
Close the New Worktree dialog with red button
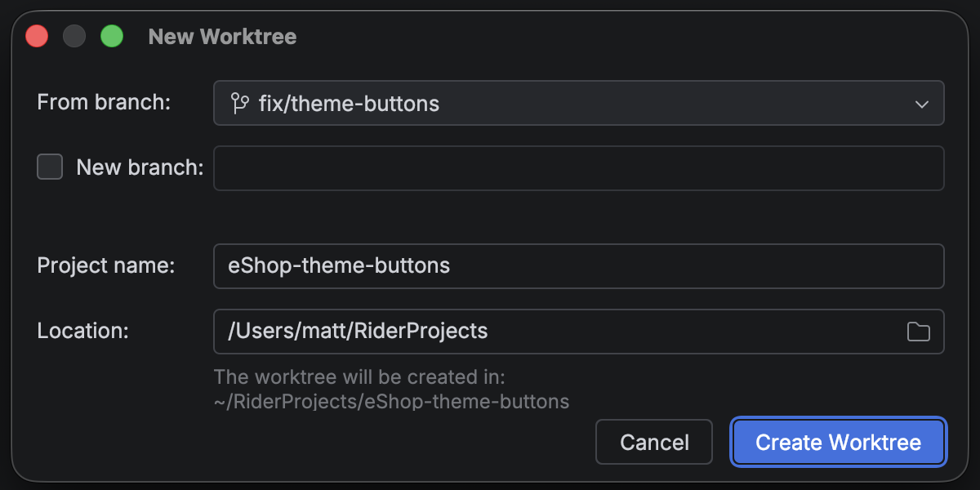pos(37,37)
